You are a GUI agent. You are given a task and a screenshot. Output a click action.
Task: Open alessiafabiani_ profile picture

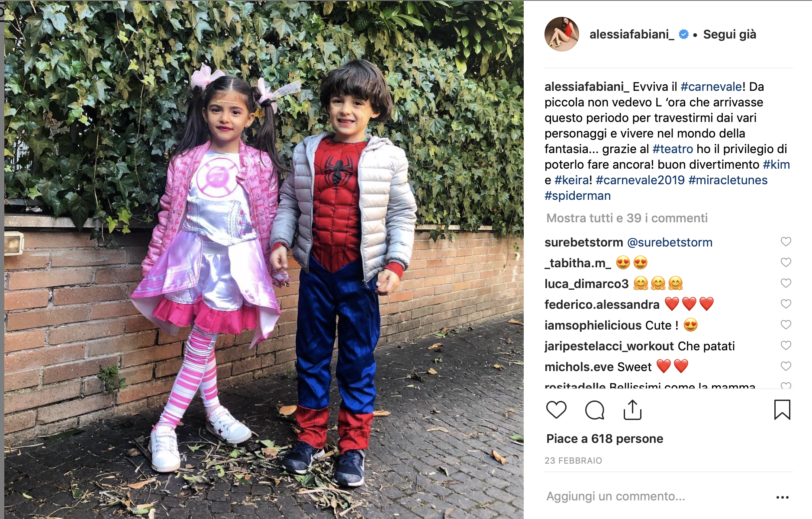pyautogui.click(x=561, y=34)
